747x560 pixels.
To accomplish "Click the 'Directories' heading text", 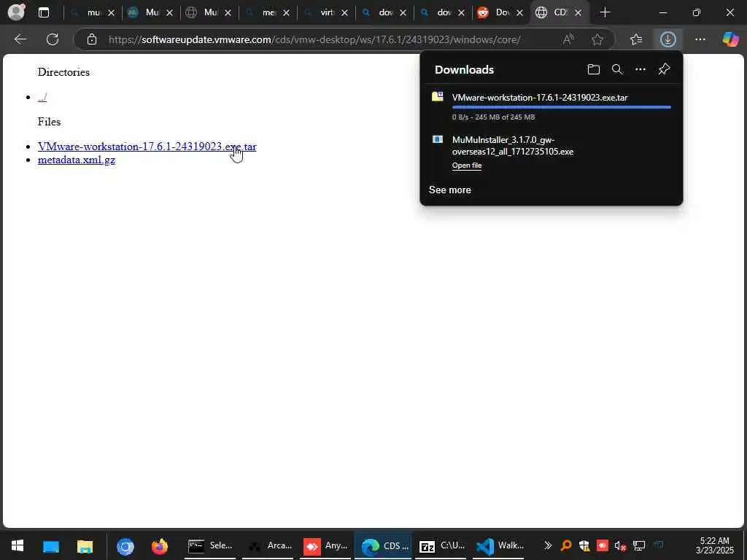I will (63, 72).
